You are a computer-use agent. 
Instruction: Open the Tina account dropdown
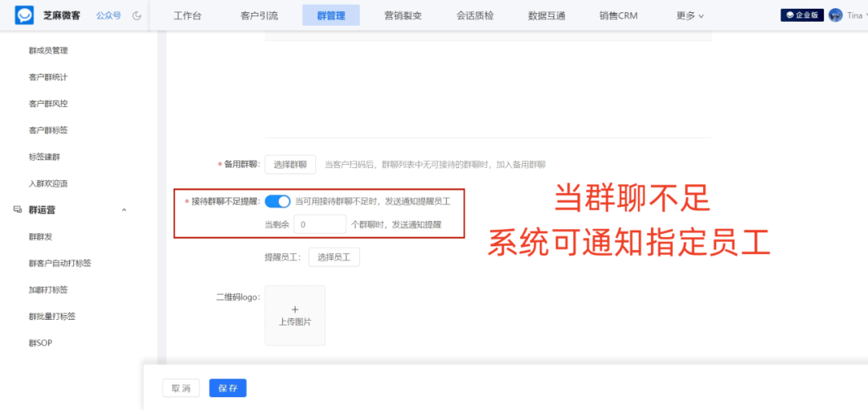click(858, 15)
